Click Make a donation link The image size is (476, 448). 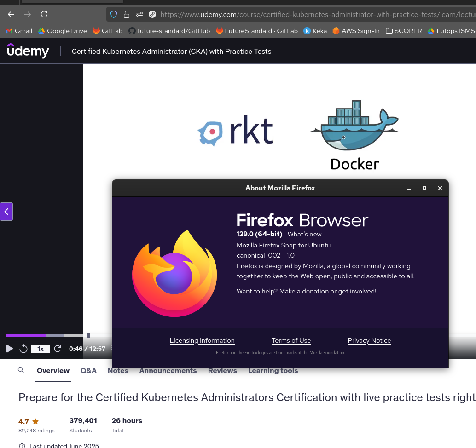point(304,291)
